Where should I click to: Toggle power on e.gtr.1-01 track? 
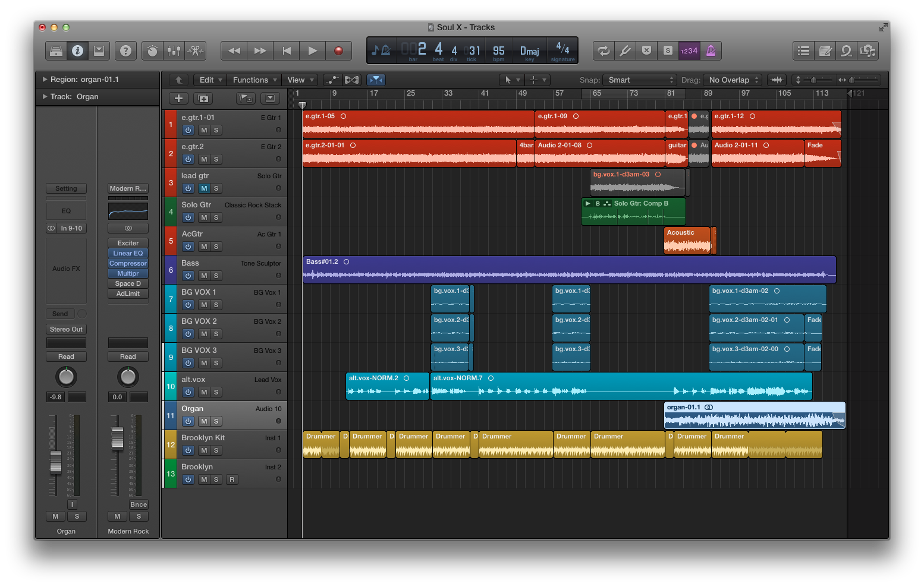point(188,130)
